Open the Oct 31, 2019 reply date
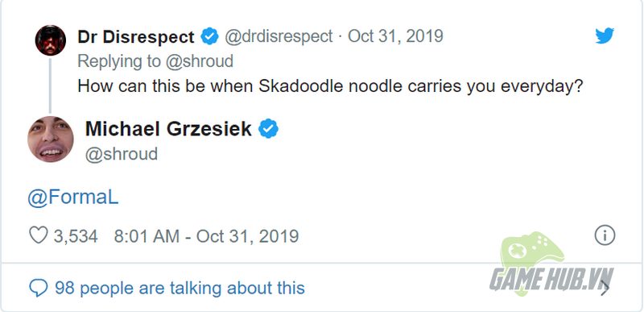644x312 pixels. [395, 36]
